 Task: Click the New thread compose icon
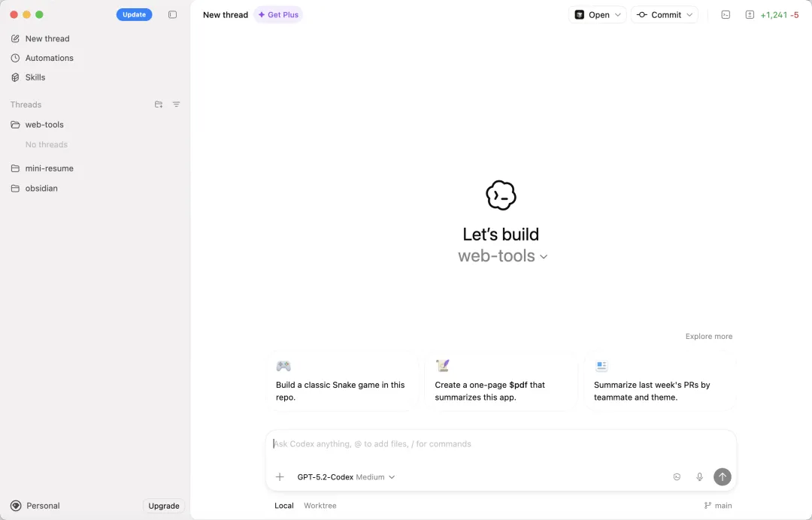click(x=16, y=39)
